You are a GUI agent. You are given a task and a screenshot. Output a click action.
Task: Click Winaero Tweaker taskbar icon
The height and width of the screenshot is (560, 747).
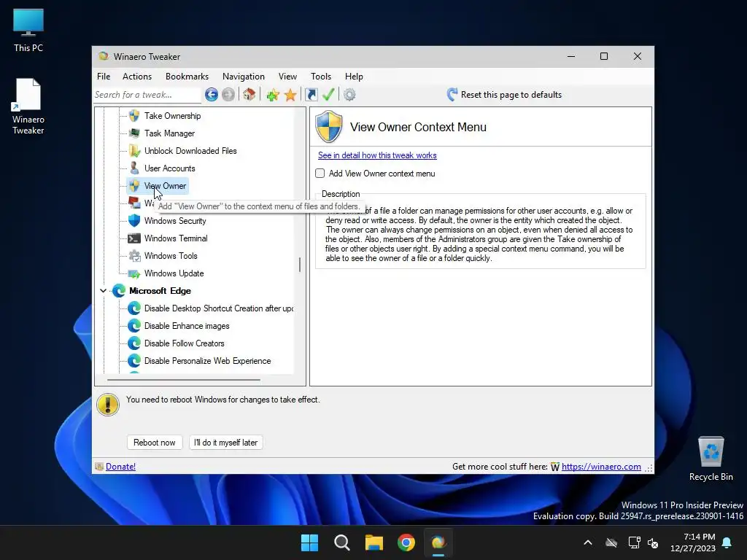(438, 542)
